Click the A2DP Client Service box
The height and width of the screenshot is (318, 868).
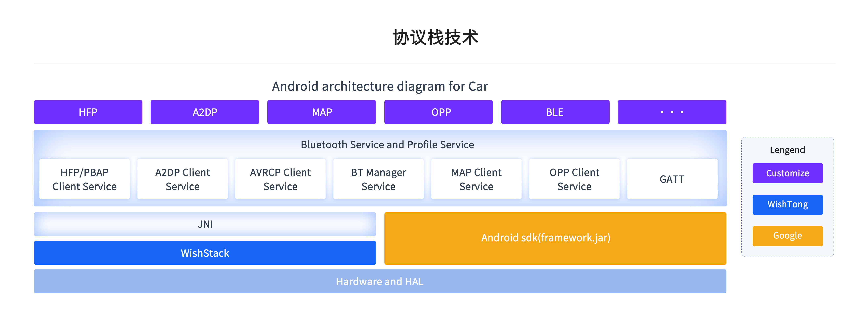(x=182, y=179)
